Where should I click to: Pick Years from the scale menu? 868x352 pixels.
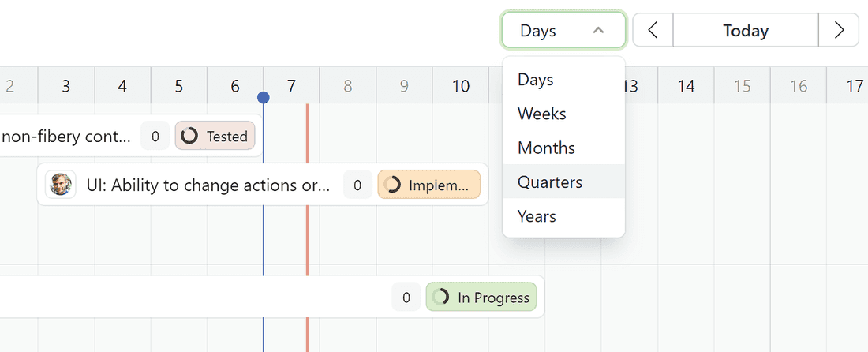537,216
